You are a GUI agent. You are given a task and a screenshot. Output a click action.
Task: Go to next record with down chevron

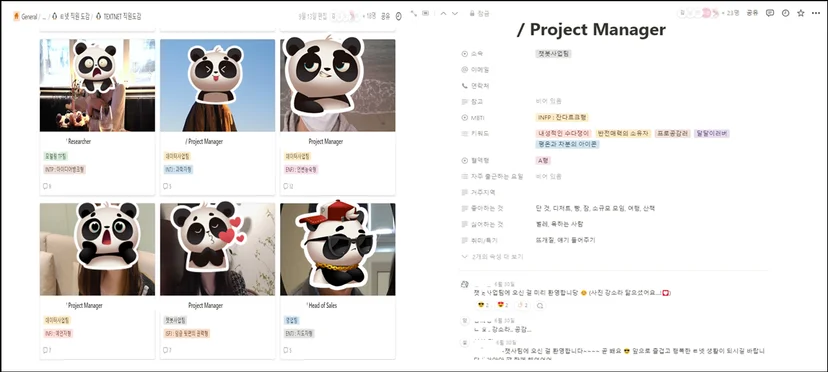click(455, 14)
